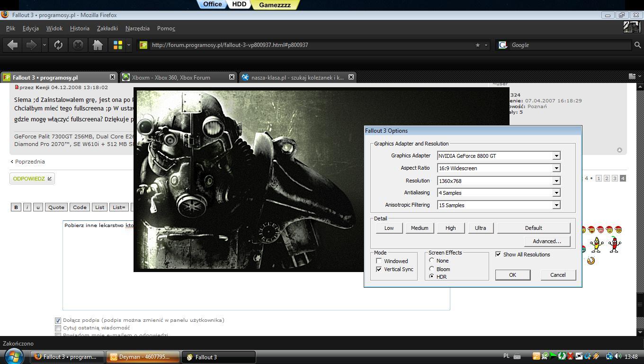Screen dimensions: 644x364
Task: Click the user avatar icon at Firefox's menu bar end
Action: [632, 27]
